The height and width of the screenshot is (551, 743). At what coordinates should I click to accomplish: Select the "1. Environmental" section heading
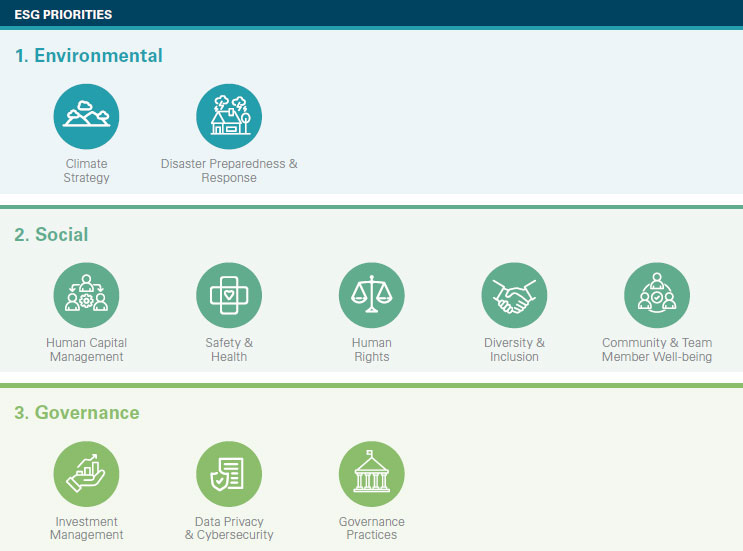click(x=89, y=55)
